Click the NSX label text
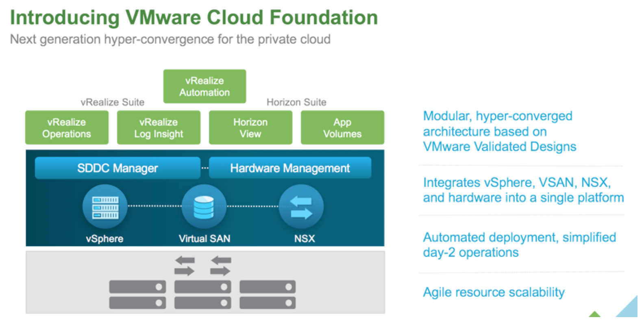This screenshot has height=324, width=644. click(305, 239)
